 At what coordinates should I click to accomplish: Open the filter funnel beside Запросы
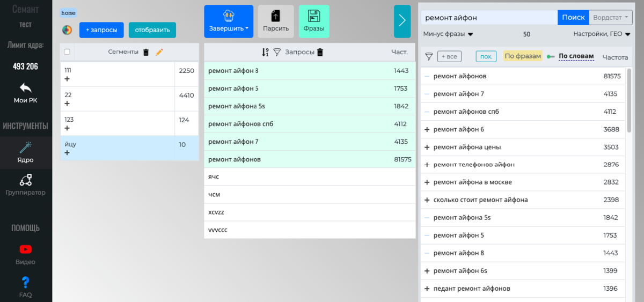pyautogui.click(x=277, y=52)
